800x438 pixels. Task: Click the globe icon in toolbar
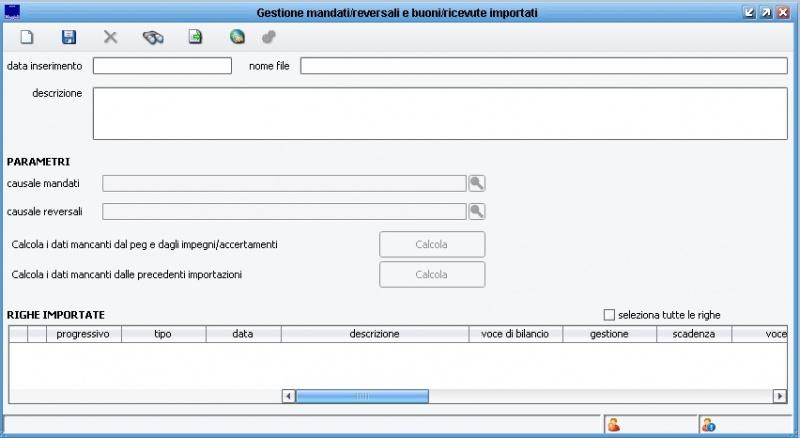click(x=236, y=38)
